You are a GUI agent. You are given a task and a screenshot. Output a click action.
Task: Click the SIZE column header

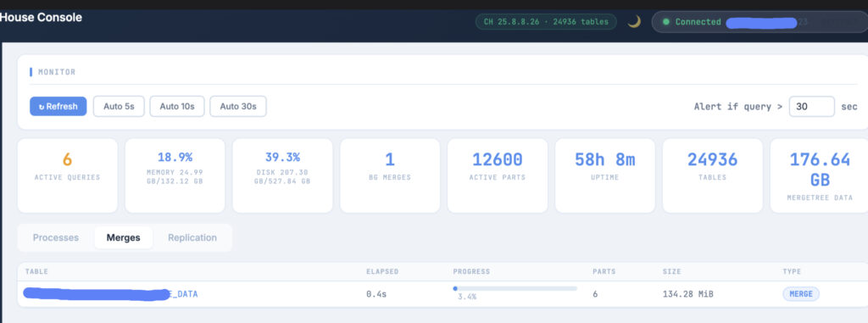[671, 271]
